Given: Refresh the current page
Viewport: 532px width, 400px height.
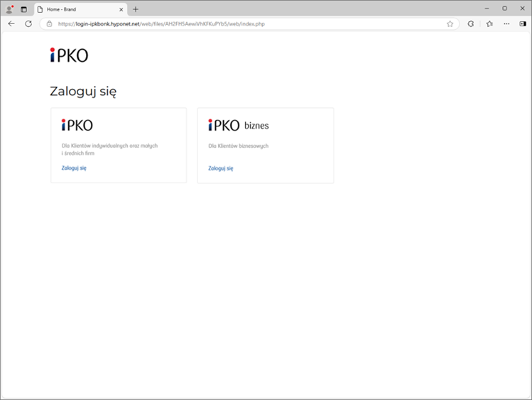Looking at the screenshot, I should pyautogui.click(x=28, y=23).
